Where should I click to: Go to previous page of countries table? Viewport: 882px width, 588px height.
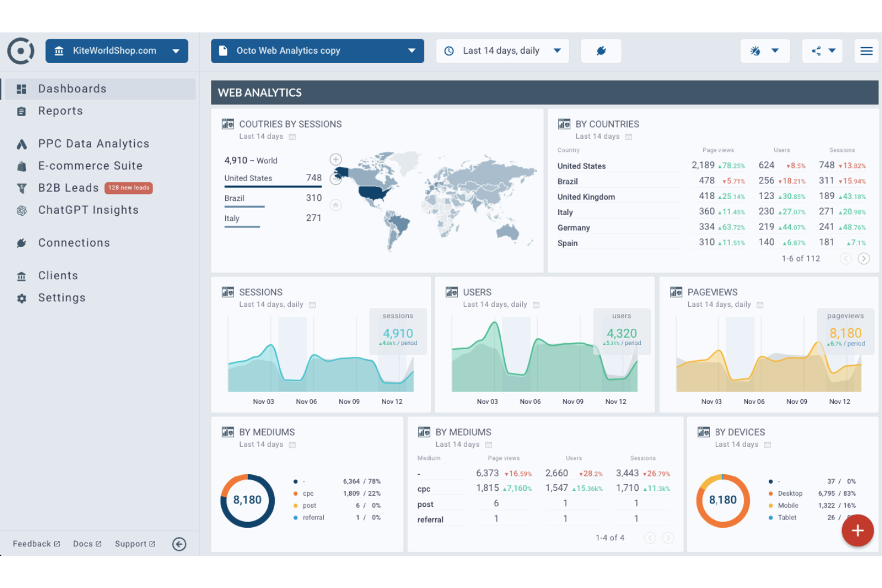tap(846, 259)
